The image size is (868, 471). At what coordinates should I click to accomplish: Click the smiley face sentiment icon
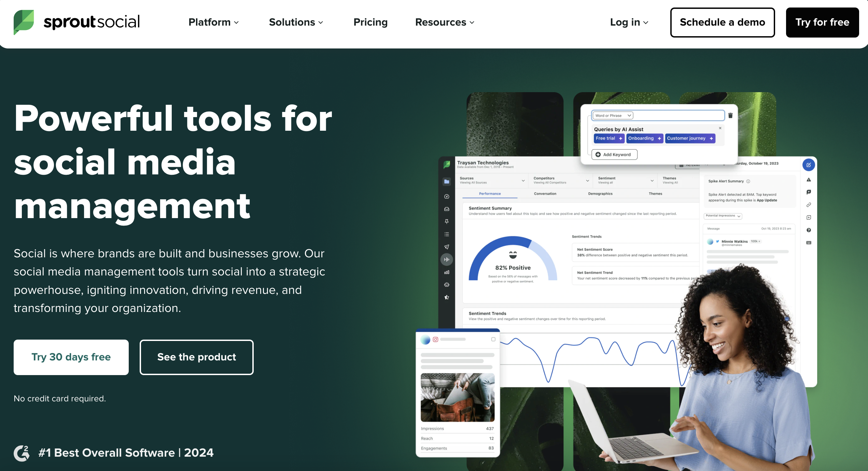513,255
